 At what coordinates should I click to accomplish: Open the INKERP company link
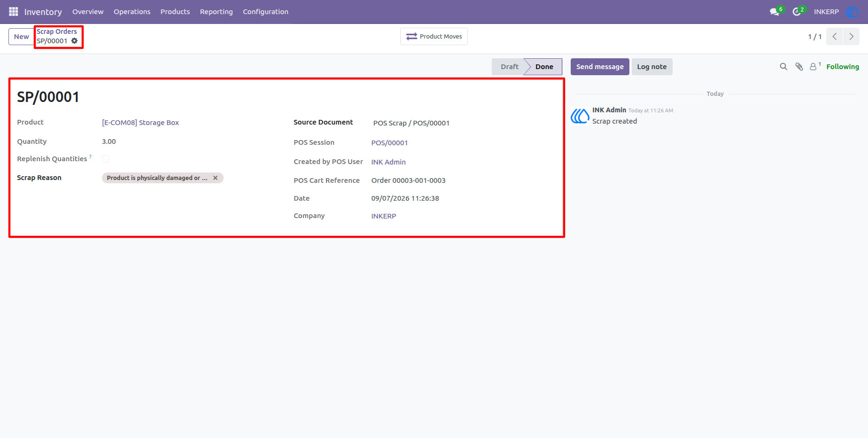[x=384, y=216]
